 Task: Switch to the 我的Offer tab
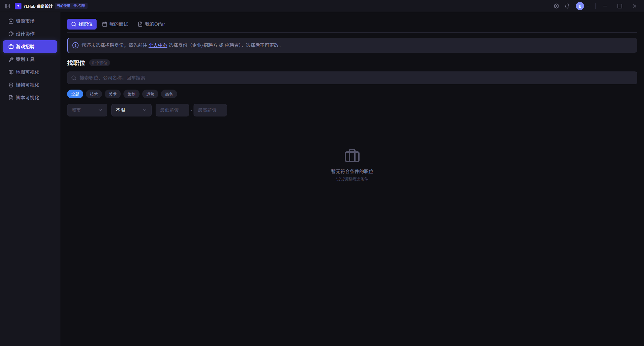[x=151, y=24]
